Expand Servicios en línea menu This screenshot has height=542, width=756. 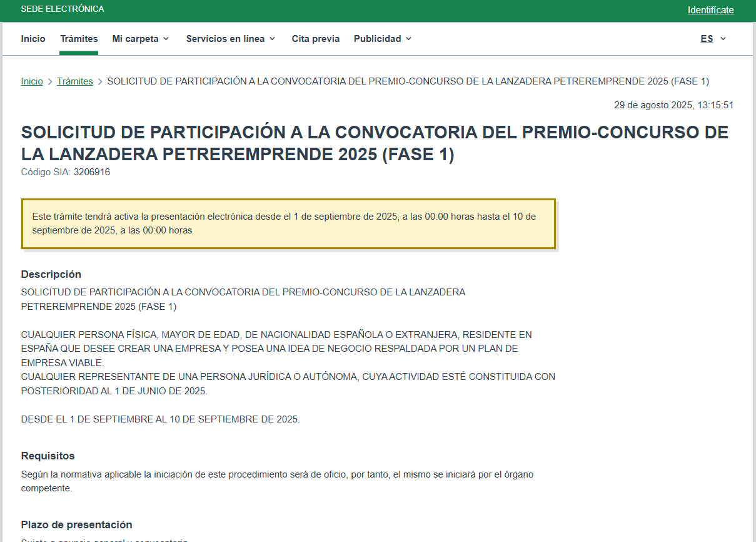coord(231,39)
